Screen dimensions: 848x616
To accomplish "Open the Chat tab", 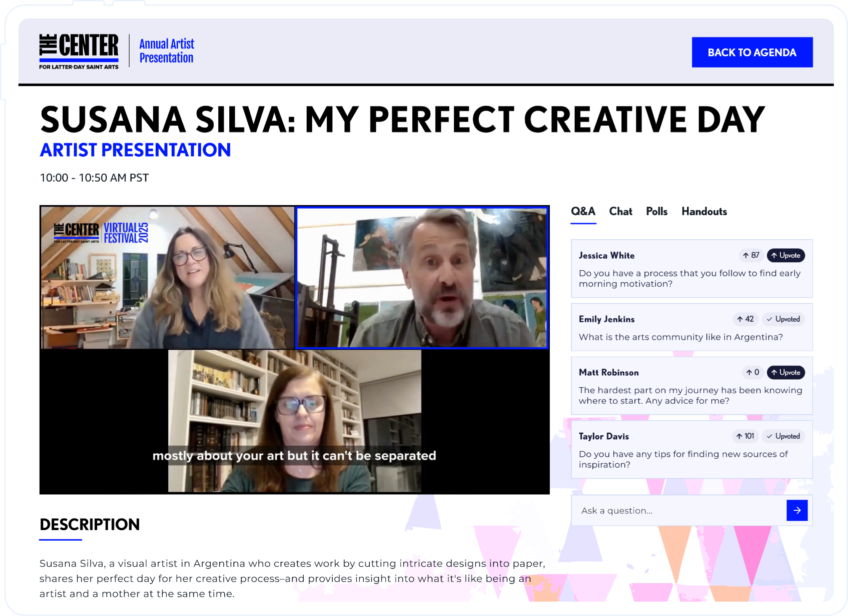I will [620, 212].
